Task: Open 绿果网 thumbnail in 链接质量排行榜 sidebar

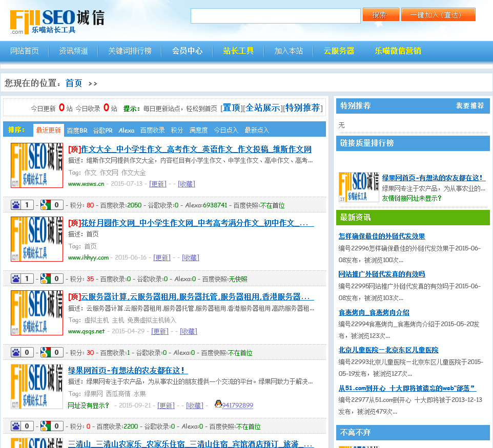Action: (359, 187)
